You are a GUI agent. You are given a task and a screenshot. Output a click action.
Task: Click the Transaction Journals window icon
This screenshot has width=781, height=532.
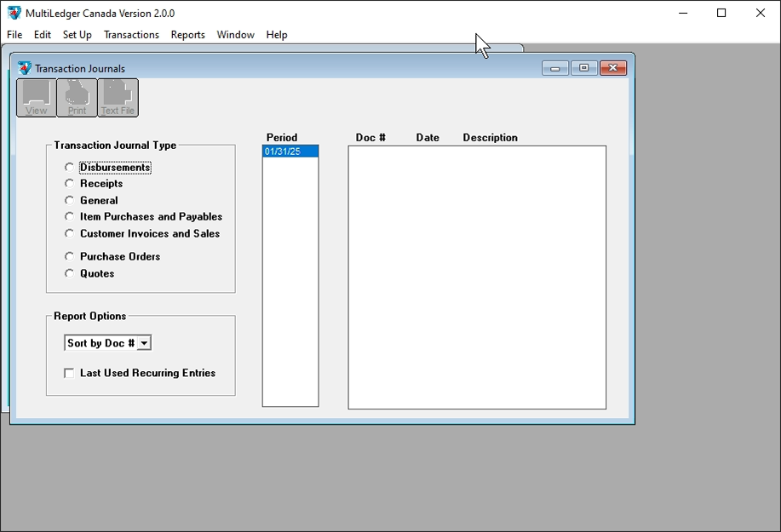click(24, 68)
